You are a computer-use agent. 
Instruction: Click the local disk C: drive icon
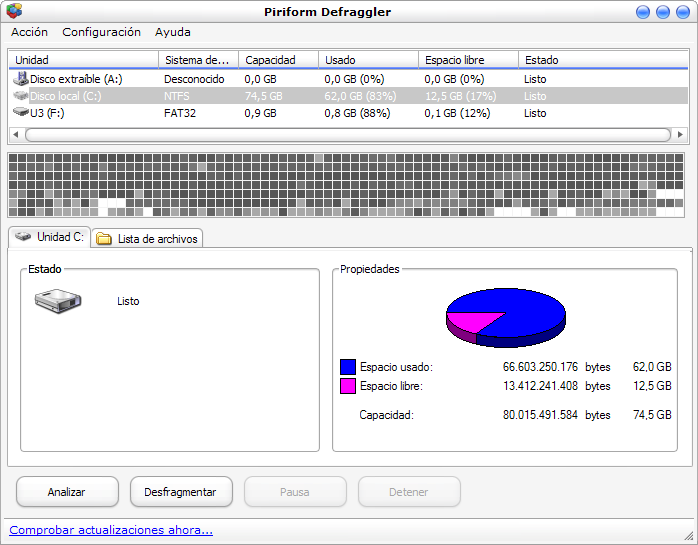pos(21,96)
